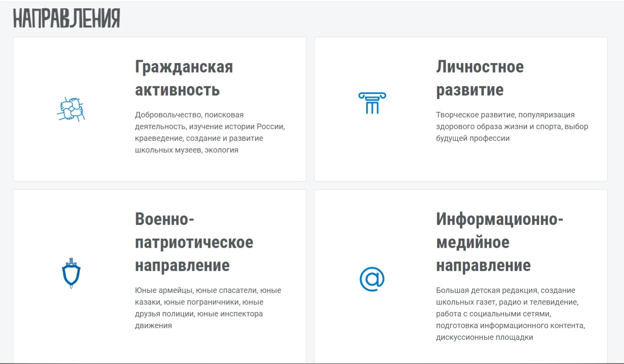
Task: Click the description starting 'Творческое развитие'
Action: 512,126
